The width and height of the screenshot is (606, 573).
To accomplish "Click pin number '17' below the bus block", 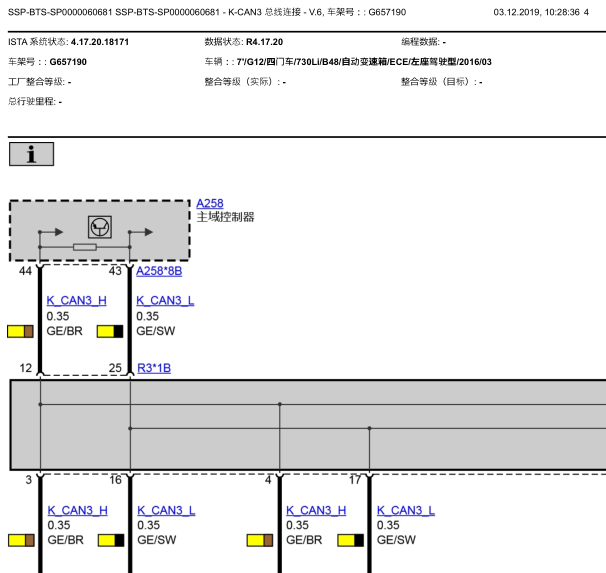I will point(355,480).
